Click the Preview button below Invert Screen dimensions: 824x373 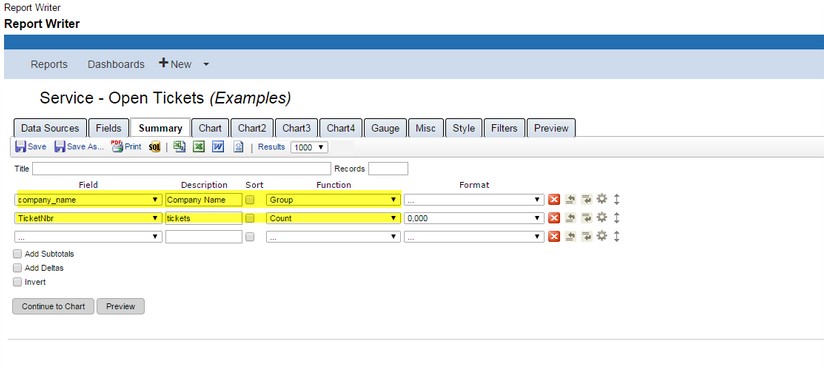120,306
